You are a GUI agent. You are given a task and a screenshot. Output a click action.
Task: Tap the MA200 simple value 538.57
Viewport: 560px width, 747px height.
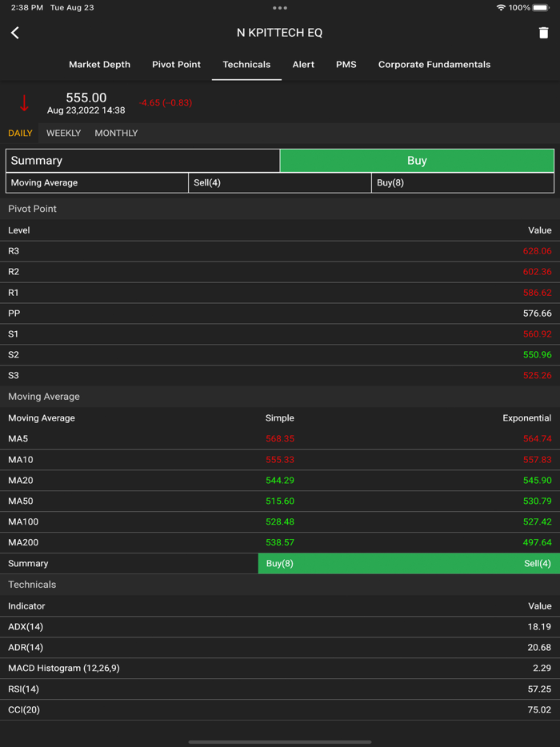[x=280, y=542]
